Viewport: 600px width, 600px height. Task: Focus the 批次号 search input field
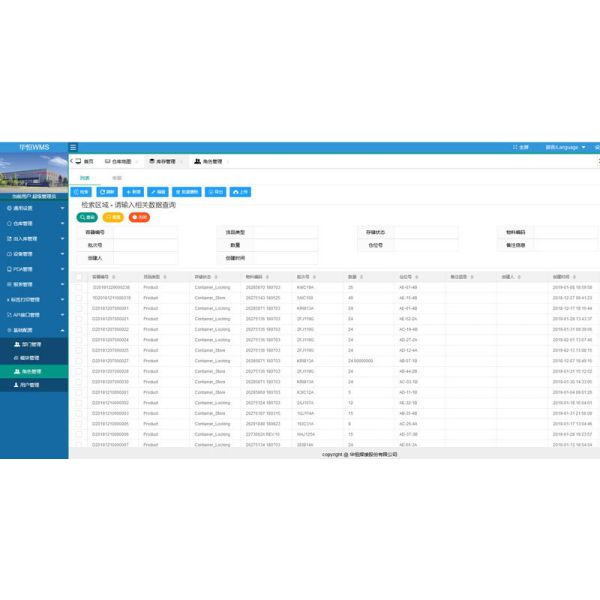click(145, 245)
